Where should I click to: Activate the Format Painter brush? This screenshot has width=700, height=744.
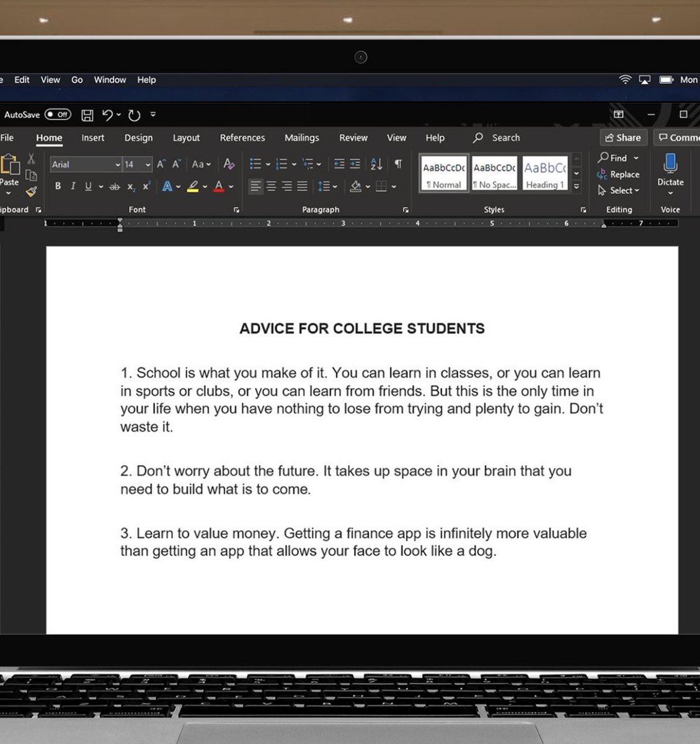31,192
